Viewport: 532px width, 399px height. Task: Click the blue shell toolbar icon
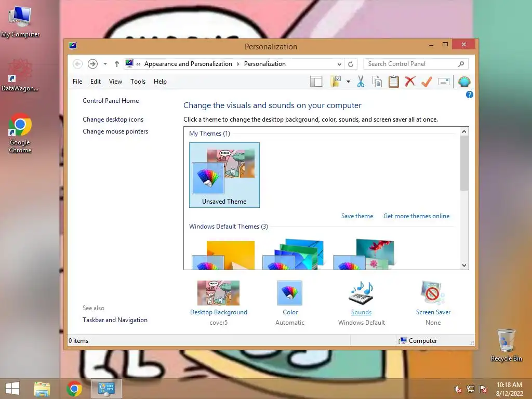464,82
